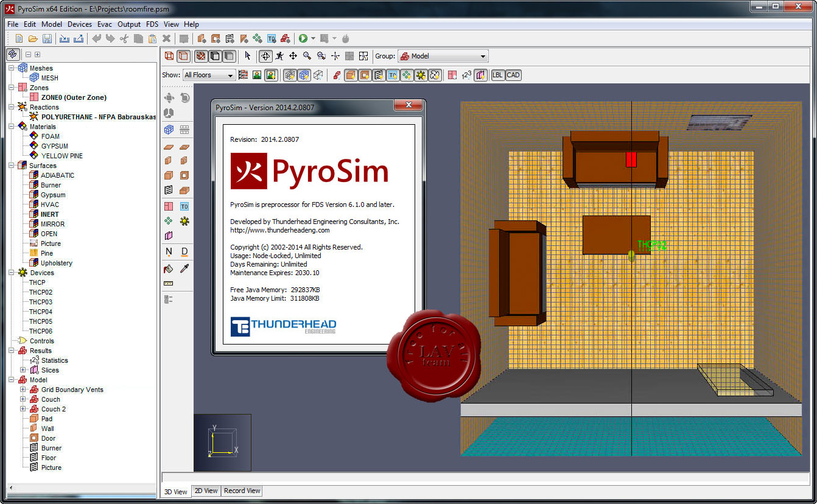Image resolution: width=817 pixels, height=504 pixels.
Task: Open a model with the folder icon
Action: [x=33, y=38]
